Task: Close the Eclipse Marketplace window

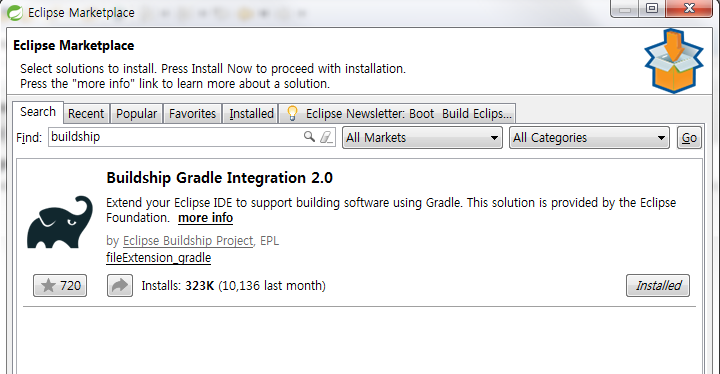Action: [689, 8]
